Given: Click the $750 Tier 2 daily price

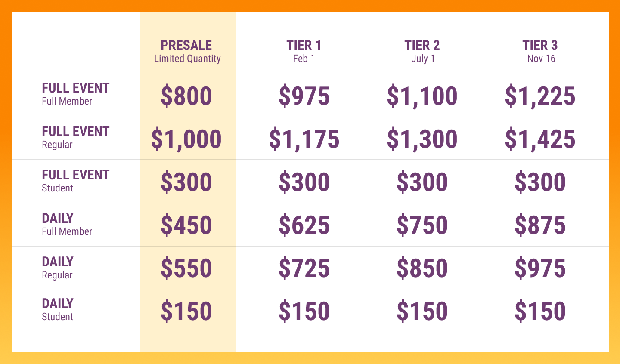Looking at the screenshot, I should tap(422, 225).
